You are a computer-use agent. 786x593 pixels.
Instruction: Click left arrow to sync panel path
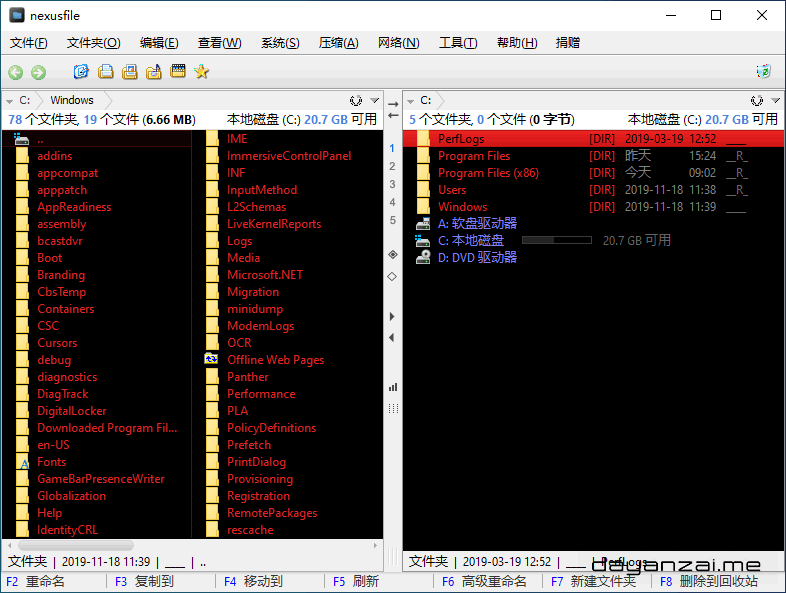(393, 116)
